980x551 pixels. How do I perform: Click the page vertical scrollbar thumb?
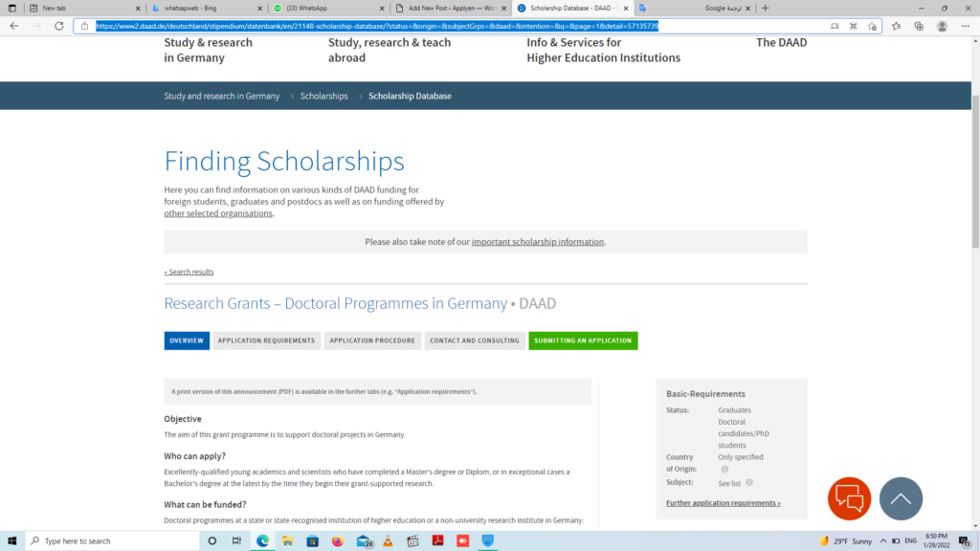975,171
